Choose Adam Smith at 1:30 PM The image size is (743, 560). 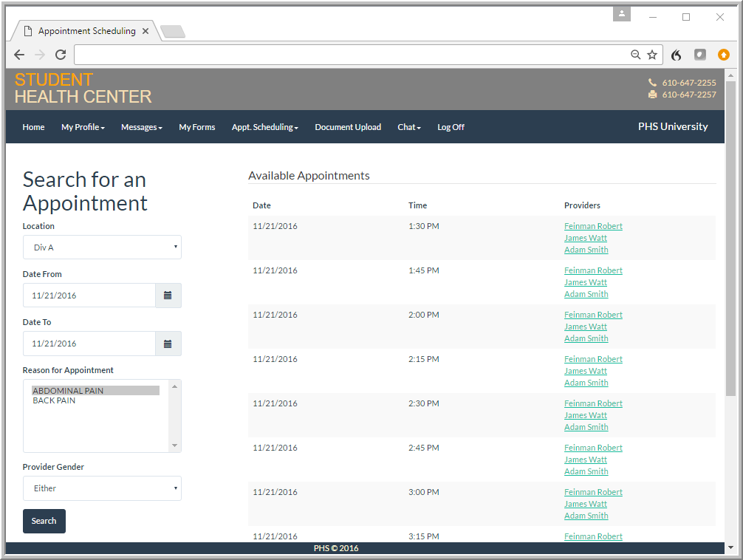(x=586, y=250)
